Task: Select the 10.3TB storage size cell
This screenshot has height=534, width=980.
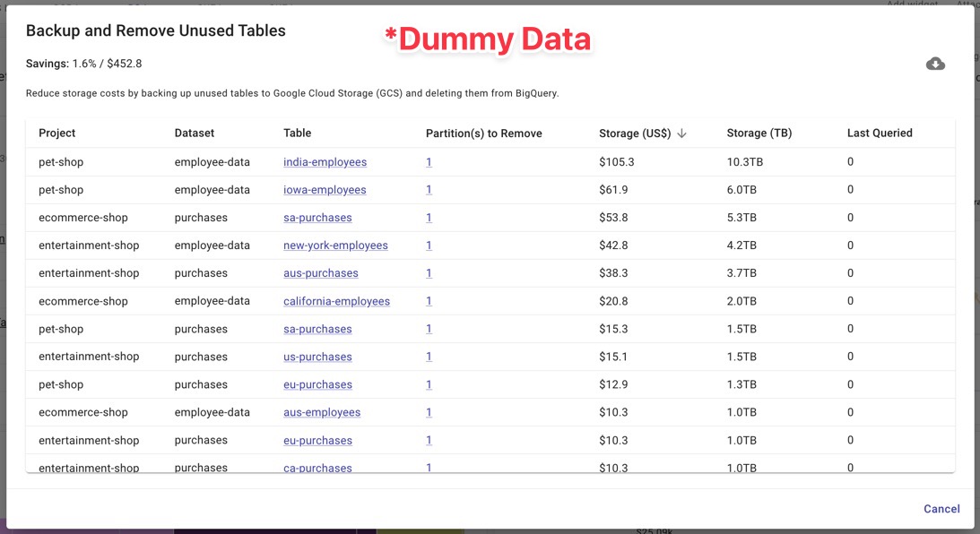Action: click(x=745, y=162)
